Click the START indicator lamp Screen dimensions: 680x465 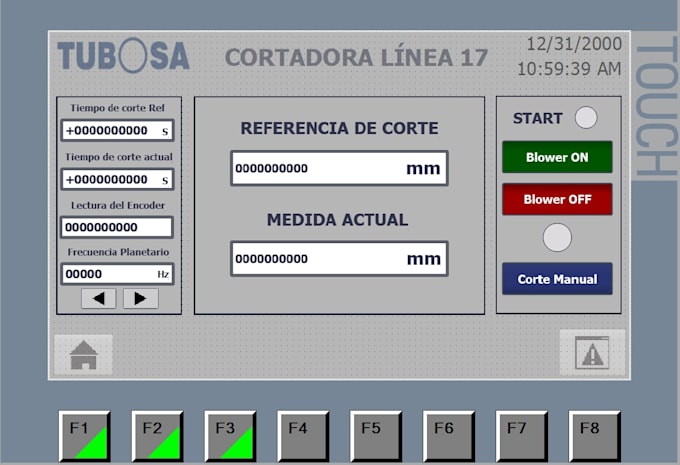(586, 118)
